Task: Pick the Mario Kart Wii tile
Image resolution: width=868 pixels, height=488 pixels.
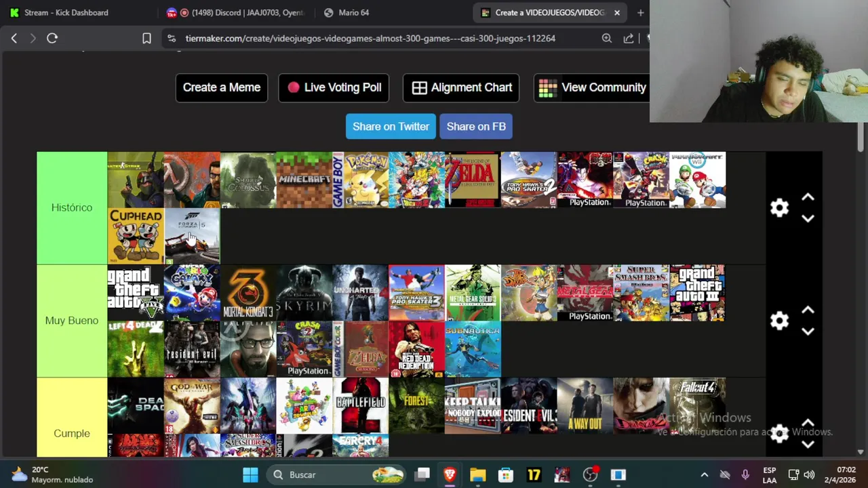Action: click(698, 180)
